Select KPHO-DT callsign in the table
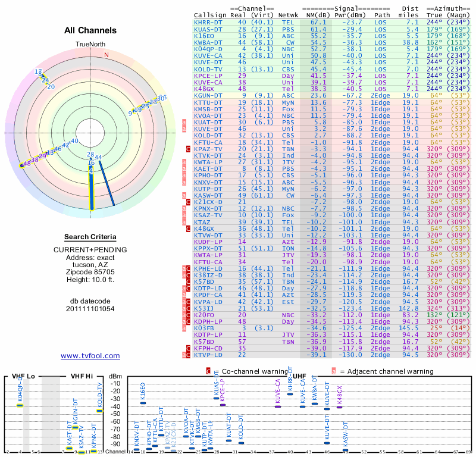 [208, 176]
